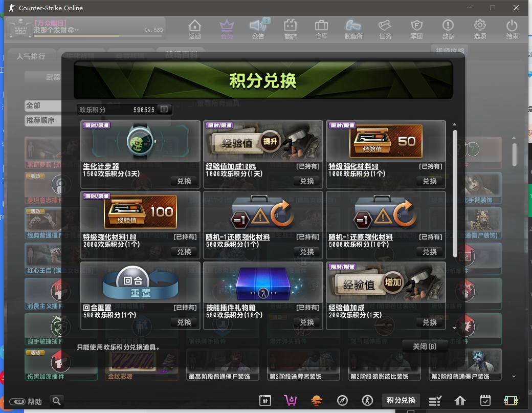Click 兑换 for 5000-point 随机-1还原强化材料
Screen dimensions: 532x413
pyautogui.click(x=430, y=252)
